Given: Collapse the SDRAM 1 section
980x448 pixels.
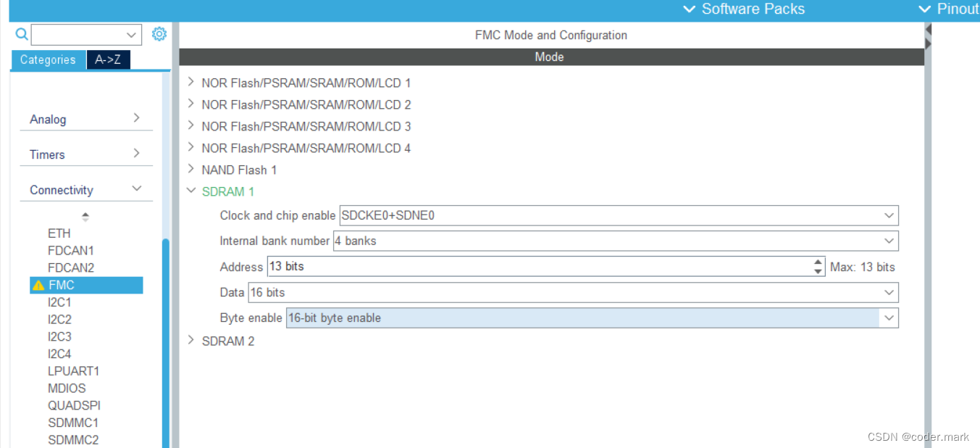Looking at the screenshot, I should click(190, 191).
